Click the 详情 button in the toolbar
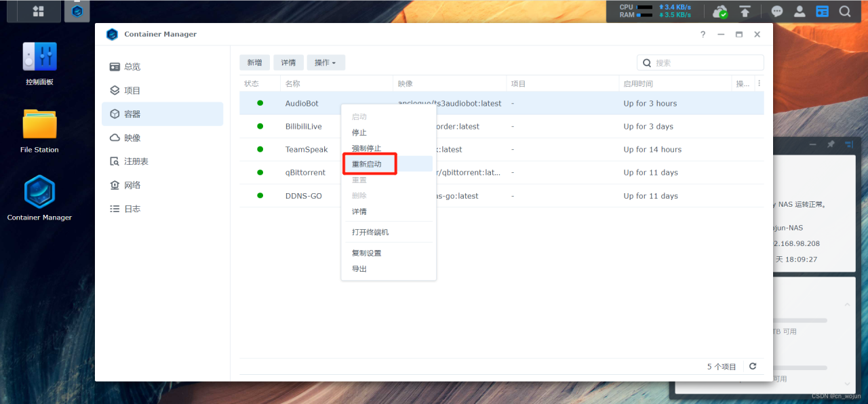 click(x=288, y=62)
